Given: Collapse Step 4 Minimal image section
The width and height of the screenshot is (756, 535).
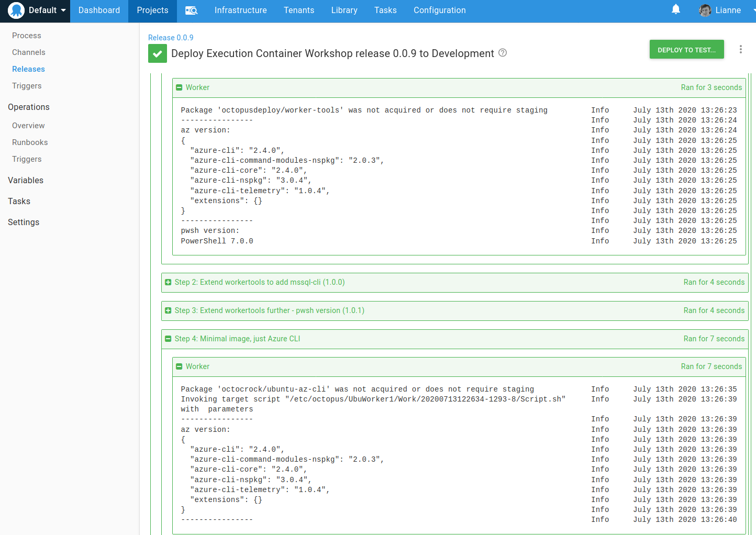Looking at the screenshot, I should [168, 339].
